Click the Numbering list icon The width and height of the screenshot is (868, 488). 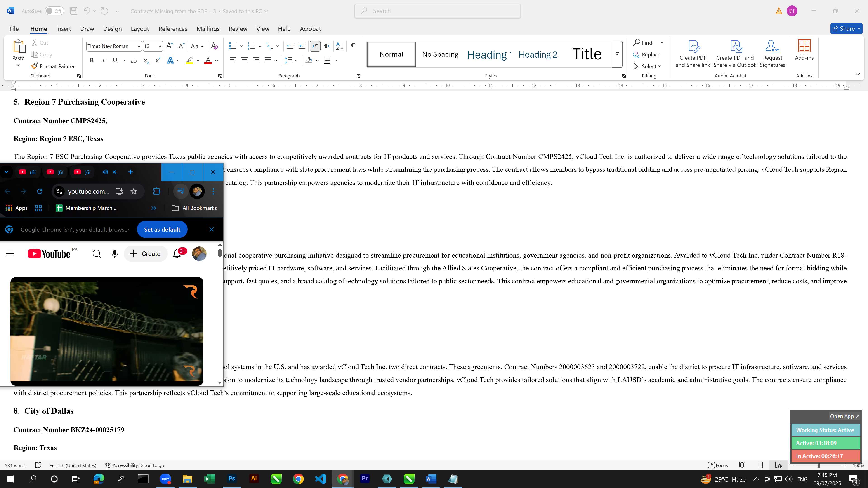(251, 46)
